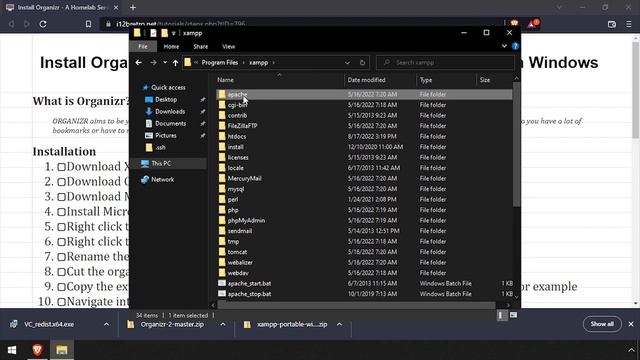640x360 pixels.
Task: Select the phpMyAdmin folder icon
Action: pyautogui.click(x=222, y=220)
